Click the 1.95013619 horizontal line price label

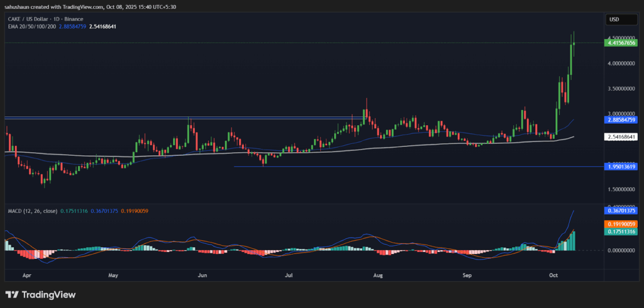click(x=621, y=167)
